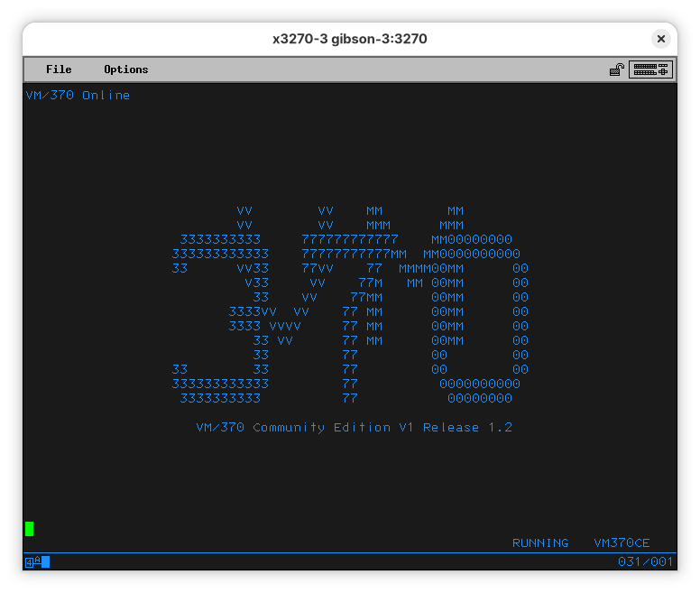Click the RUNNING status text
The width and height of the screenshot is (700, 593).
point(539,543)
